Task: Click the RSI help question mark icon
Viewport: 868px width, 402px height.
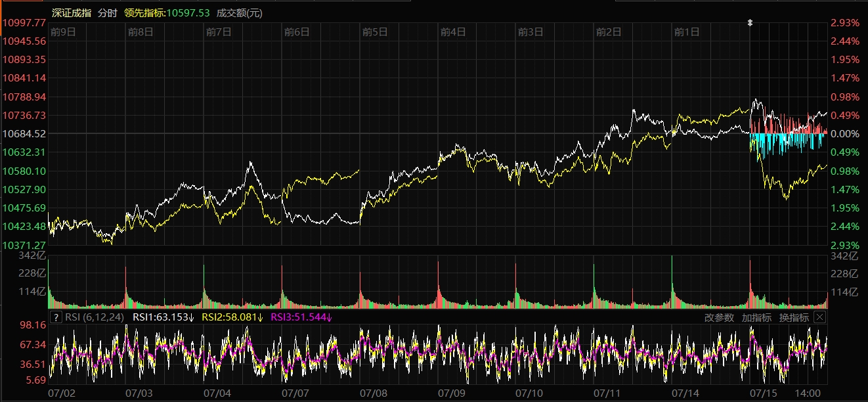Action: point(56,318)
